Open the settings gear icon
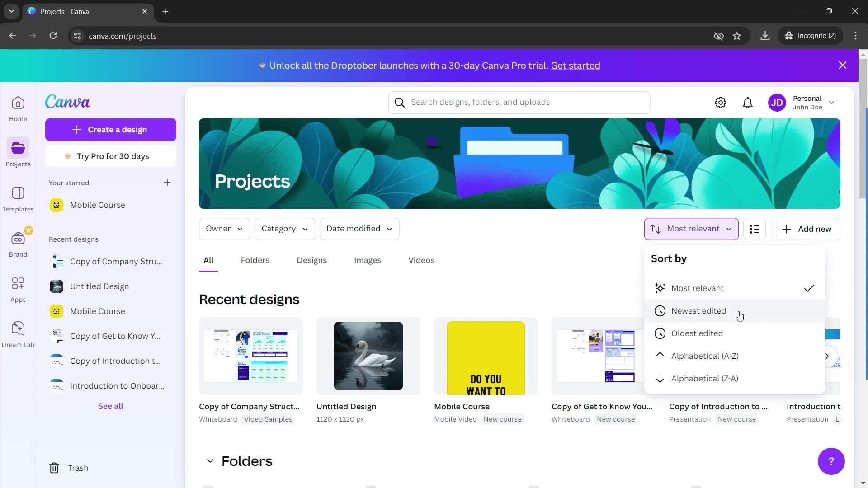 [x=721, y=103]
